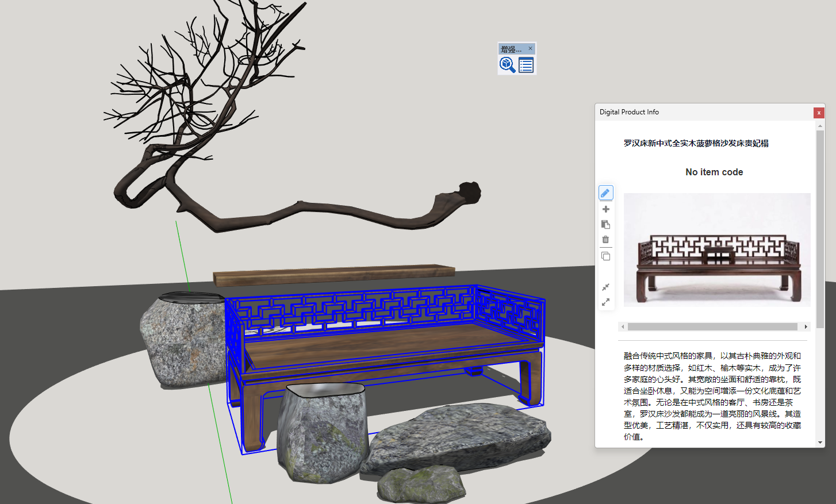Click the duplicate overlapping-squares icon
The height and width of the screenshot is (504, 836).
[x=605, y=256]
